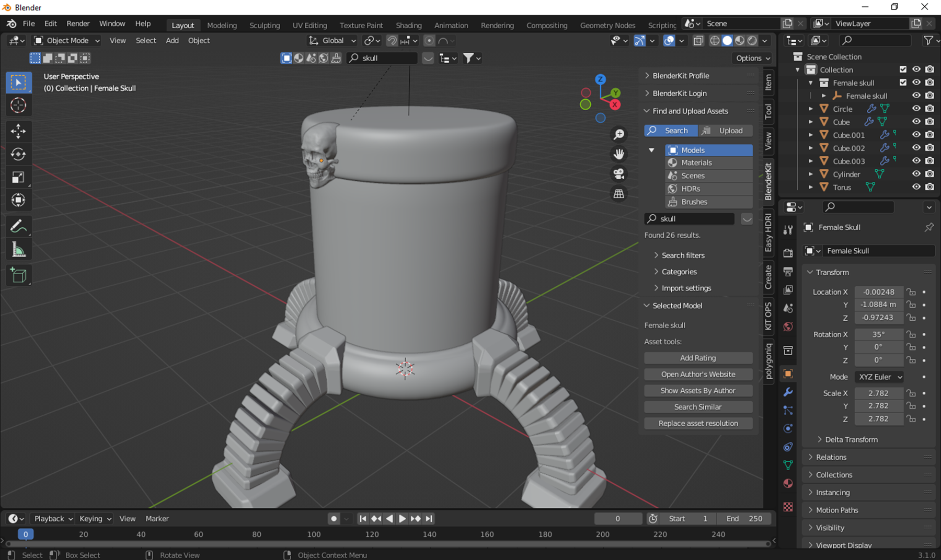941x560 pixels.
Task: Click the pin icon next to Female Skull
Action: 929,227
